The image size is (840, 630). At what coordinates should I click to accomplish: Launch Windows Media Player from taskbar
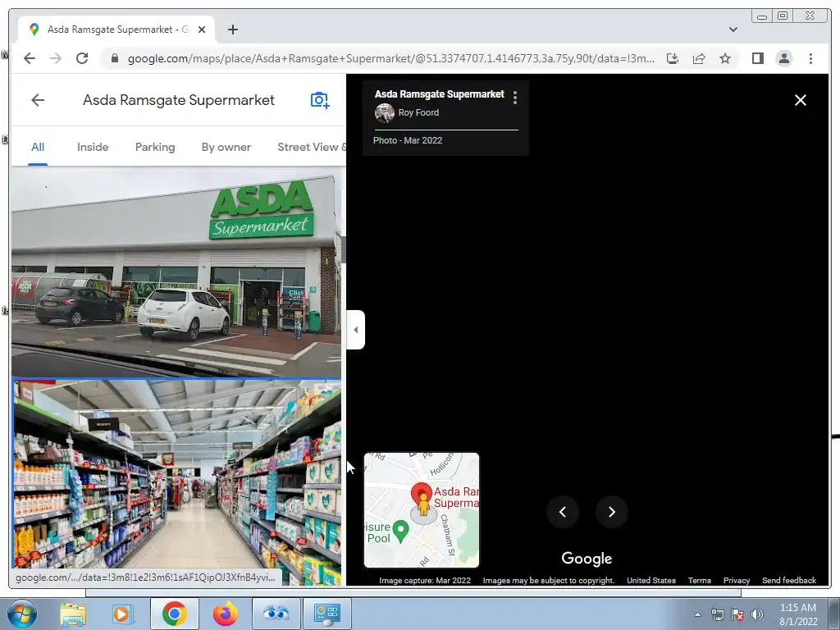[122, 614]
